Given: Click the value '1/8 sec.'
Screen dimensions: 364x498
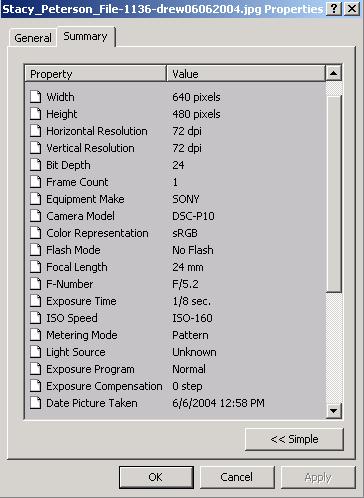Looking at the screenshot, I should coord(191,301).
